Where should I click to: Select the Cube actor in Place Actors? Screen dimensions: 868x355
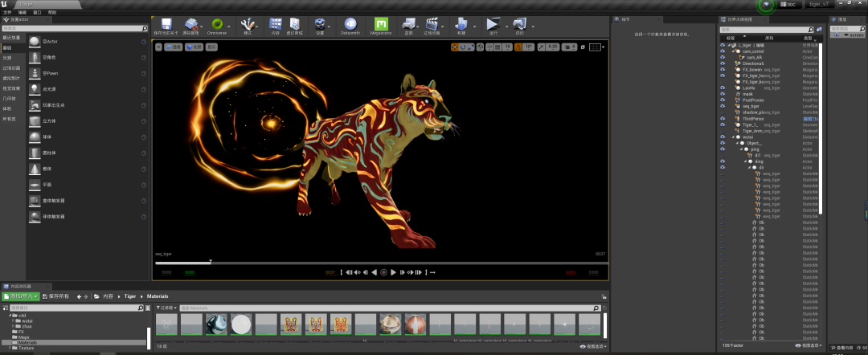coord(35,121)
